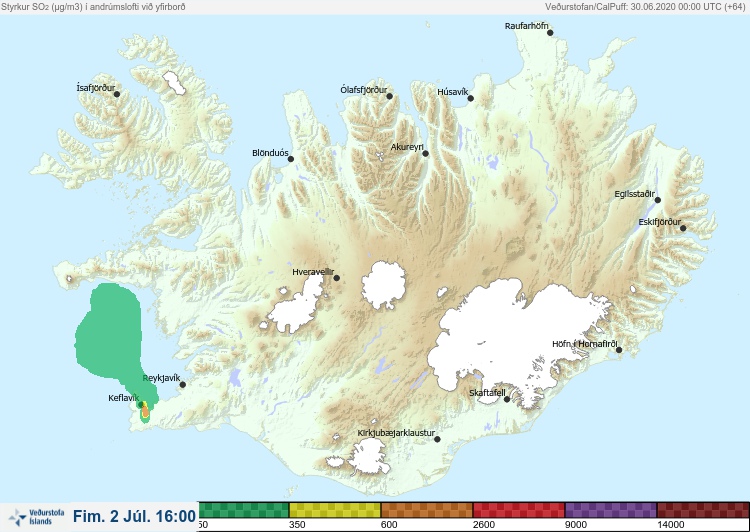
Task: Click the Blönduós station dot
Action: (x=291, y=159)
